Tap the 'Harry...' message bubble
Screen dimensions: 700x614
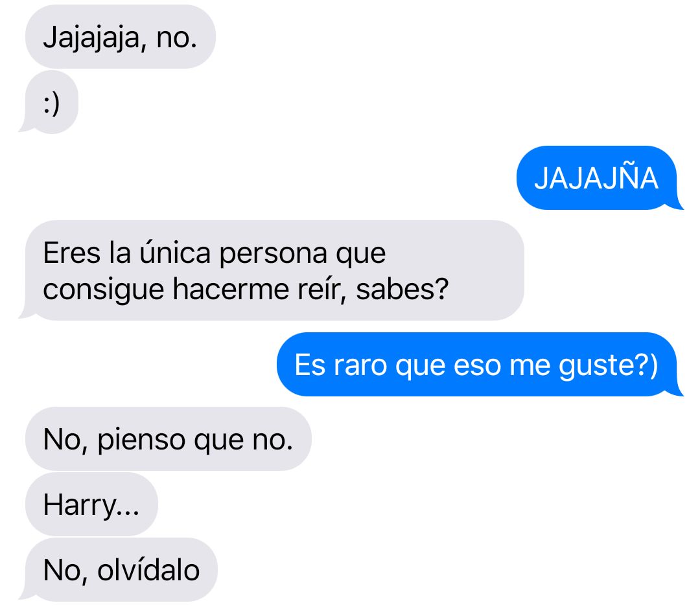pos(91,505)
